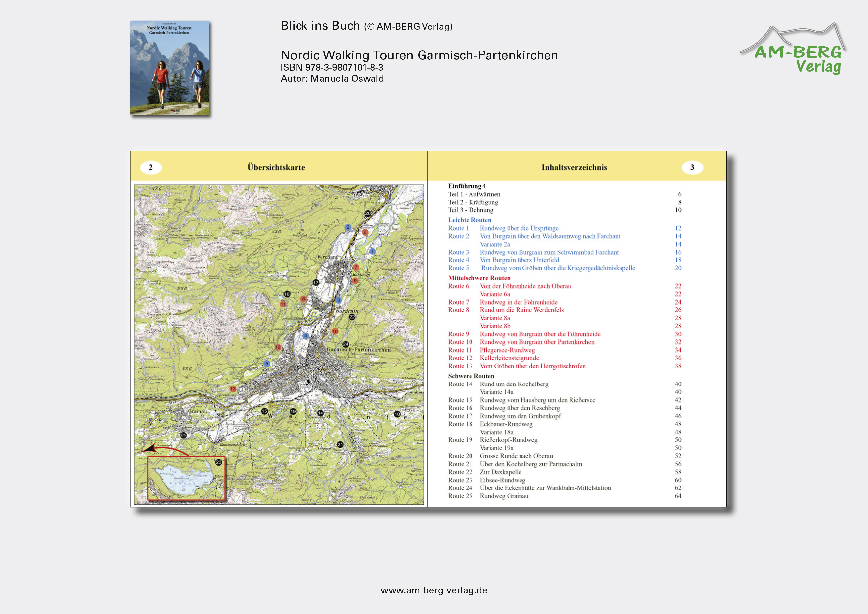Viewport: 868px width, 614px height.
Task: Select Route 25 Rundweg Grainau
Action: [565, 496]
